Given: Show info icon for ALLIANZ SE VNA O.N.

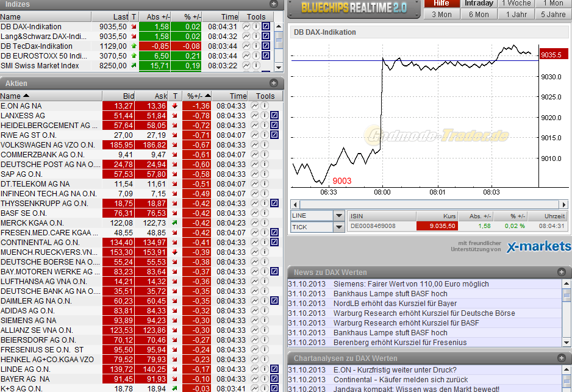Looking at the screenshot, I should pos(265,330).
